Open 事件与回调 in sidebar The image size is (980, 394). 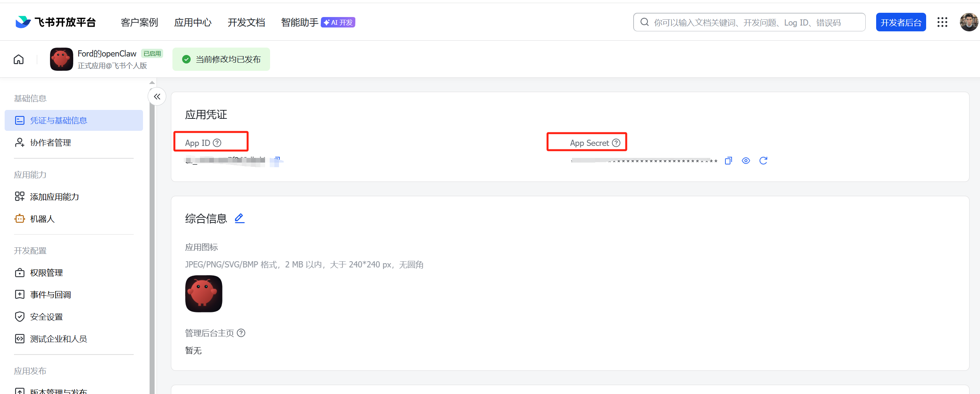pos(74,295)
